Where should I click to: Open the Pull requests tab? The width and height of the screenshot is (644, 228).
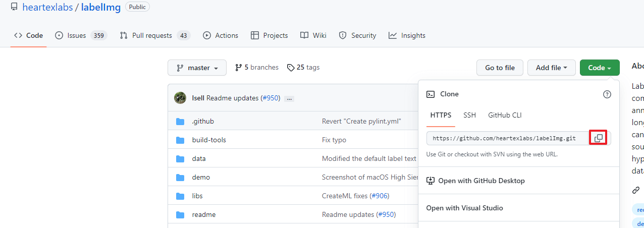[x=154, y=35]
